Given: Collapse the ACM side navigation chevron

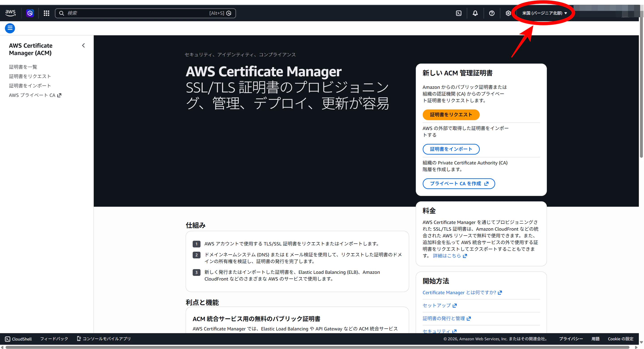Looking at the screenshot, I should 83,45.
